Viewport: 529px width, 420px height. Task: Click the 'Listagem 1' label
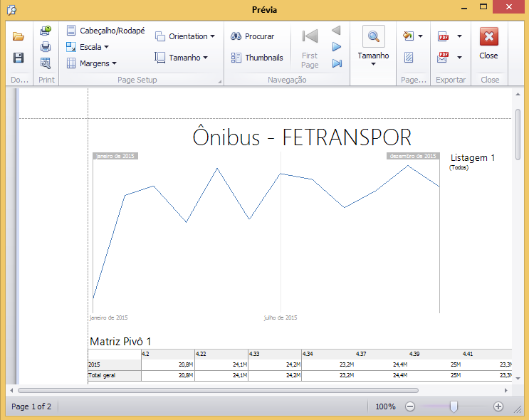[472, 157]
